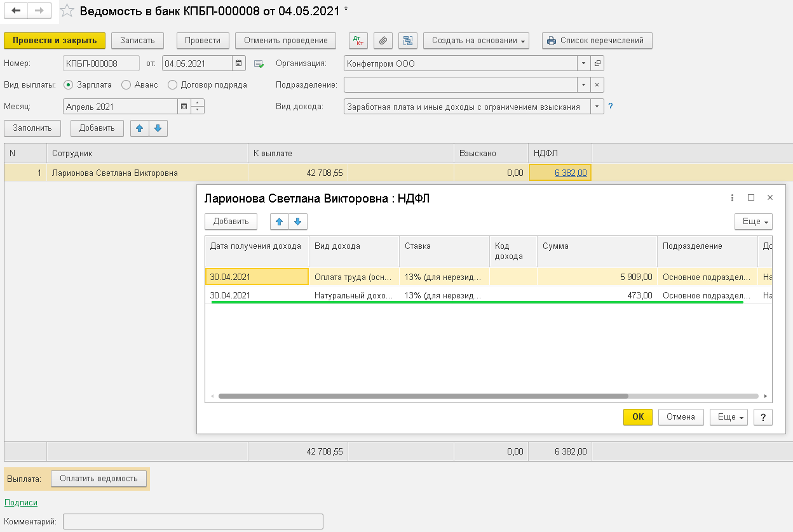Click horizontal scrollbar in НДФЛ table
This screenshot has width=793, height=532.
click(423, 396)
